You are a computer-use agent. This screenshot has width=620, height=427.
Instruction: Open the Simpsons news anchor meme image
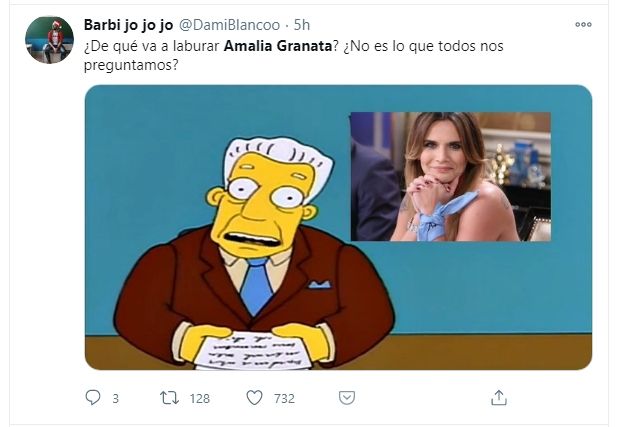point(338,227)
